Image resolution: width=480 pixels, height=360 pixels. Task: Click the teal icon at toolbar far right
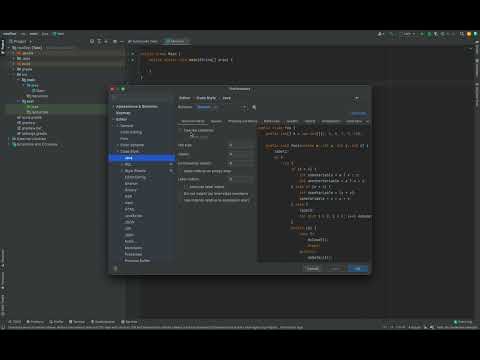click(476, 34)
